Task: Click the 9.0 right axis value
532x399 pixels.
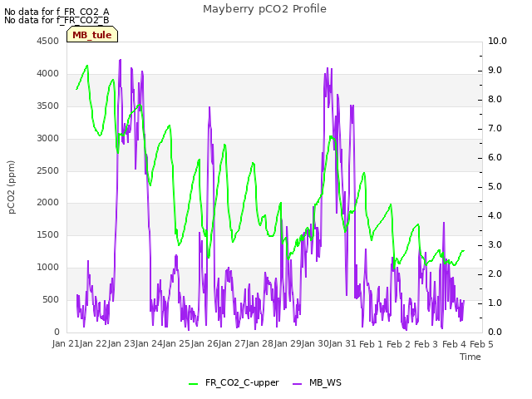Action: tap(495, 70)
